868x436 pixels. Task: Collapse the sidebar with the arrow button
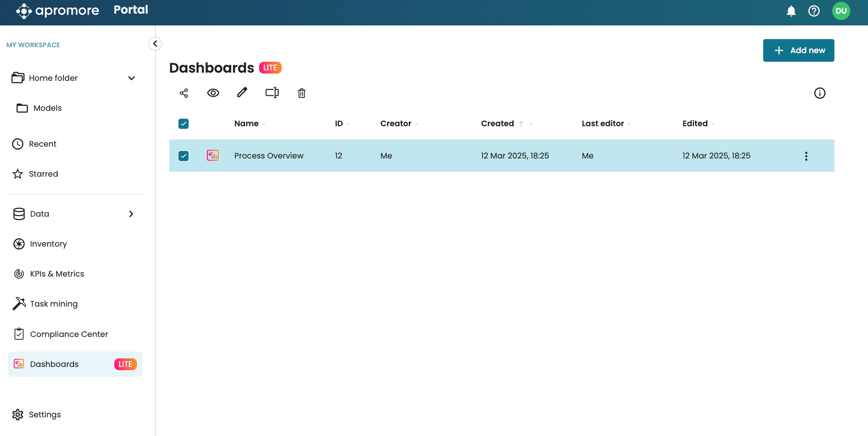pyautogui.click(x=155, y=44)
